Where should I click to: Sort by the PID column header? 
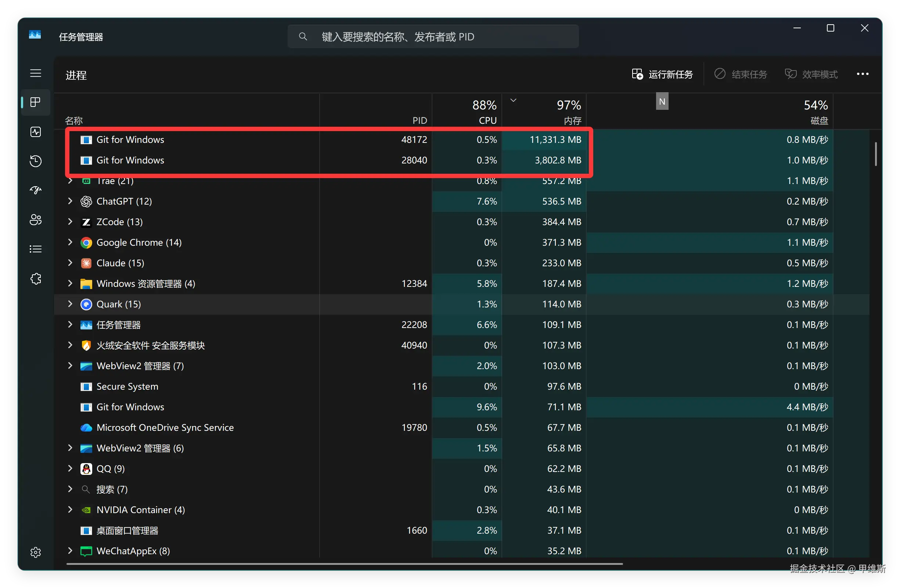coord(420,120)
